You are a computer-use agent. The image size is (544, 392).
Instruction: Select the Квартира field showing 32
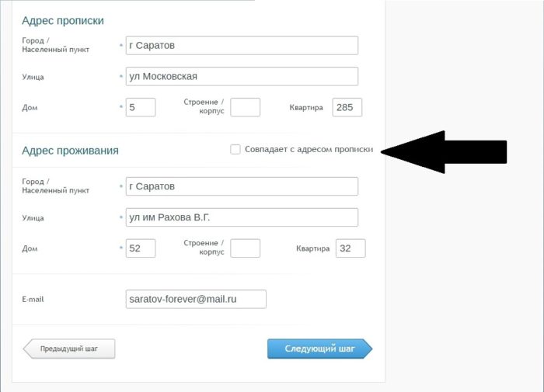pyautogui.click(x=350, y=248)
